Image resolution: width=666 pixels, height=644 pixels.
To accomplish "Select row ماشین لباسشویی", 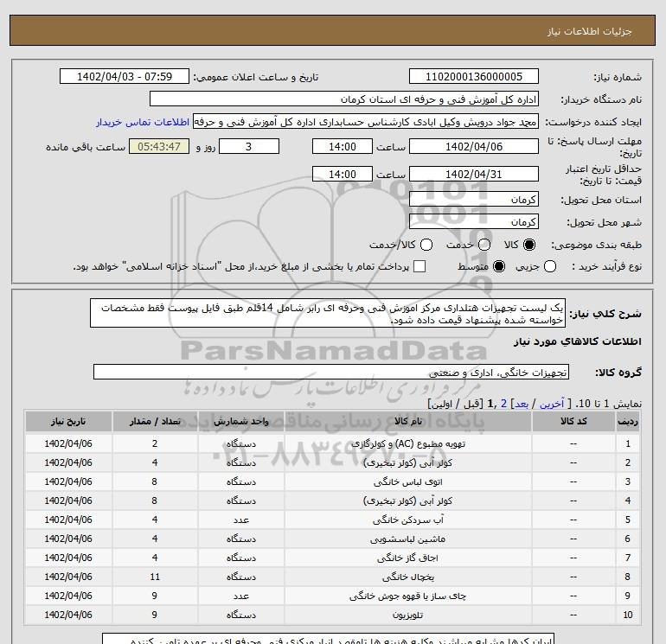I will (332, 539).
